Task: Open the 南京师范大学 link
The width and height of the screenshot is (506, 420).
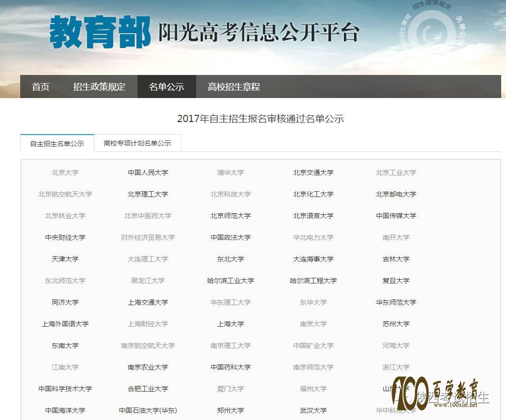Action: pyautogui.click(x=313, y=367)
